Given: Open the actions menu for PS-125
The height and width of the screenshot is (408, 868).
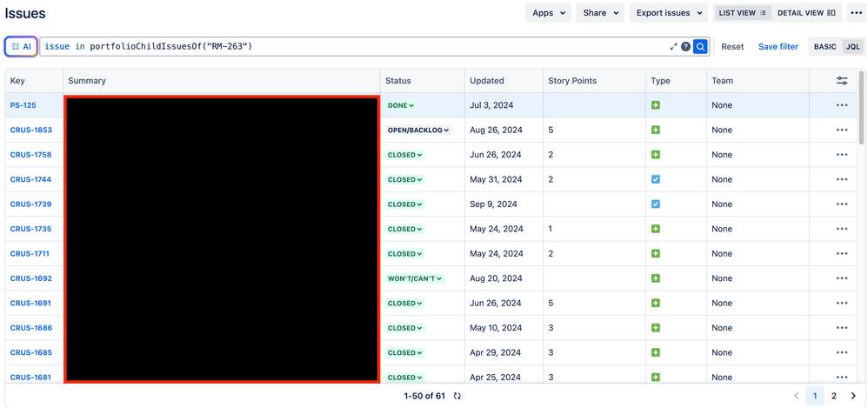Looking at the screenshot, I should click(x=842, y=105).
